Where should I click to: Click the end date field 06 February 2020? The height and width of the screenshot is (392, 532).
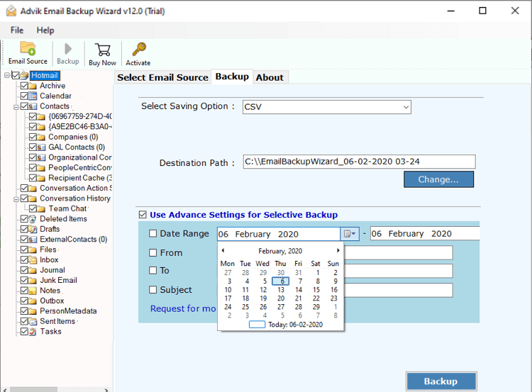pyautogui.click(x=425, y=234)
